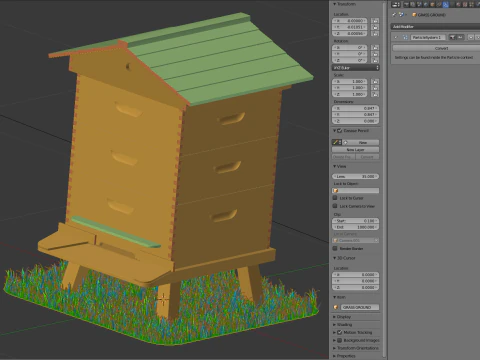Collapse the Transform panel
The image size is (480, 360).
[334, 4]
